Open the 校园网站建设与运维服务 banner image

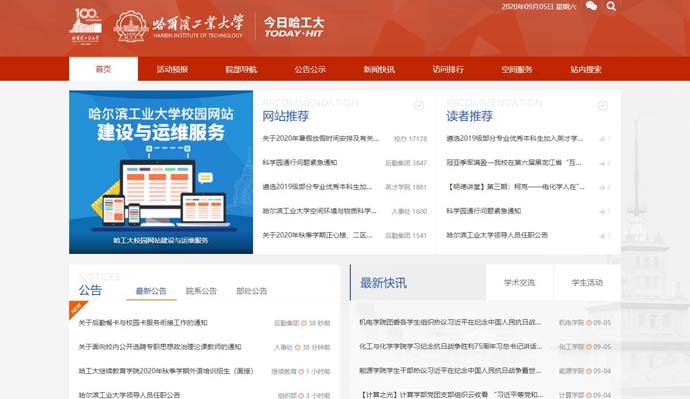161,172
